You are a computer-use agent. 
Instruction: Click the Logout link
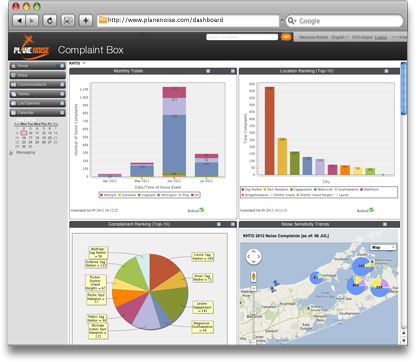pyautogui.click(x=381, y=37)
